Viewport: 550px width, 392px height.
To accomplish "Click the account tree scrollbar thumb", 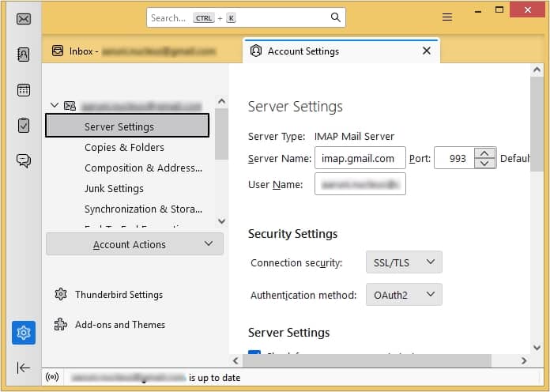I will [x=221, y=134].
